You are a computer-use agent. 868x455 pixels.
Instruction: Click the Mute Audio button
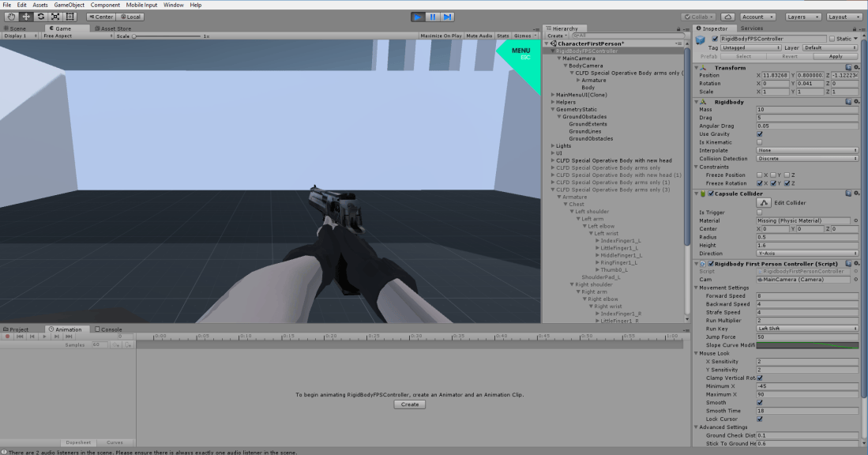coord(479,36)
